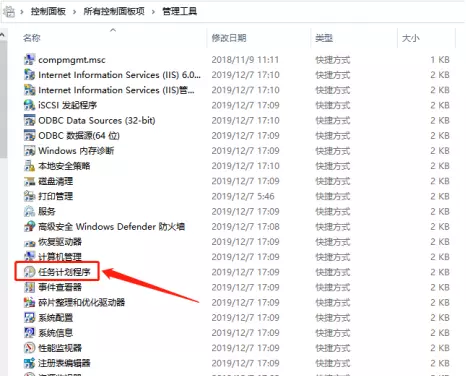Sort by the 大小 column header
Screen dimensions: 466x376
click(x=411, y=38)
